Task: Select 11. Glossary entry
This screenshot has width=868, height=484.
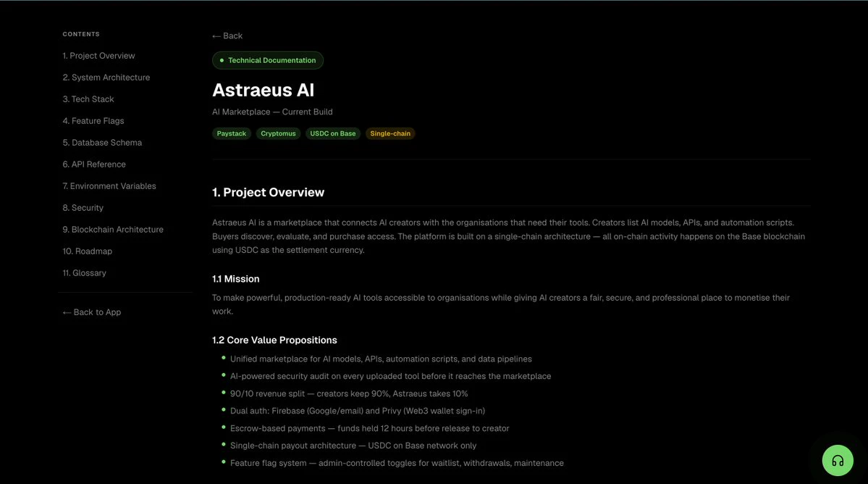Action: click(84, 273)
